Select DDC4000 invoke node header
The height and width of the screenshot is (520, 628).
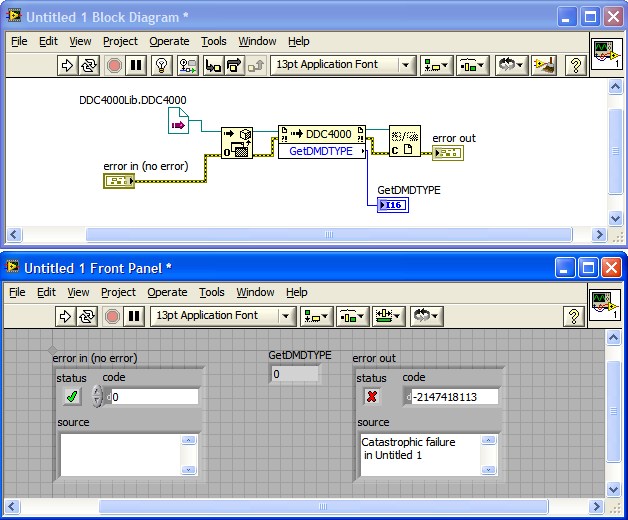(322, 134)
